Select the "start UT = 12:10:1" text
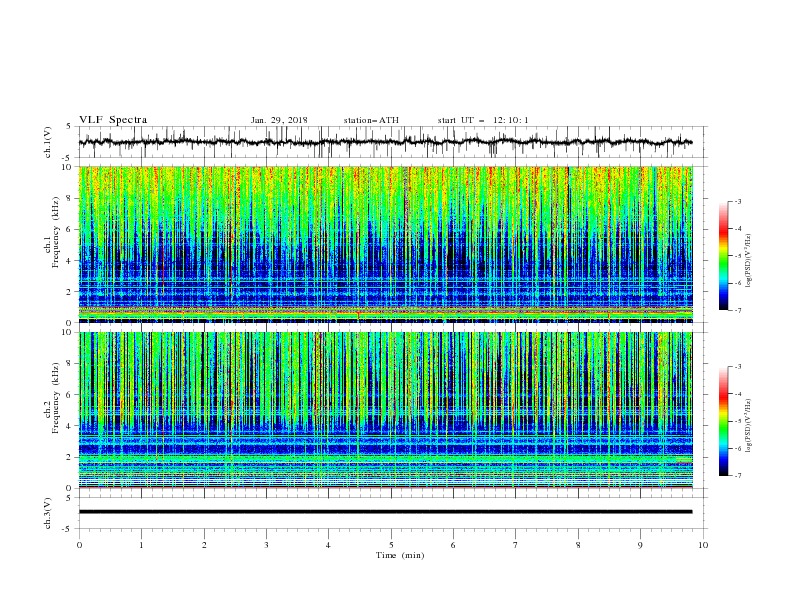The height and width of the screenshot is (612, 792). coord(483,120)
